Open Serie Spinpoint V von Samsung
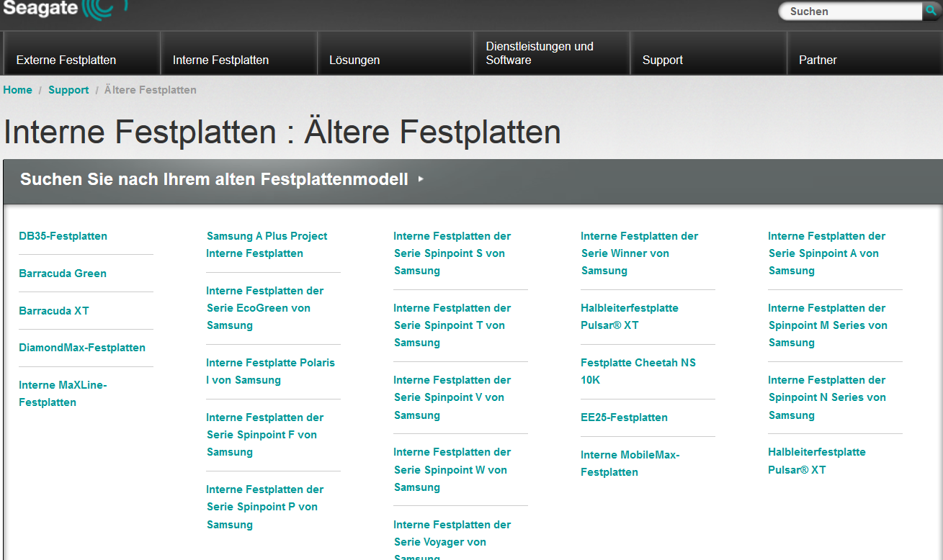 click(x=452, y=397)
